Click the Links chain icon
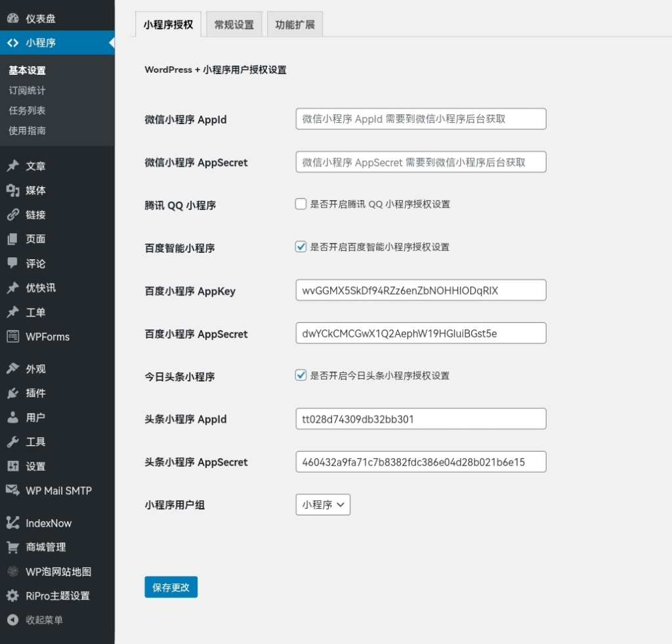The height and width of the screenshot is (644, 672). click(12, 215)
